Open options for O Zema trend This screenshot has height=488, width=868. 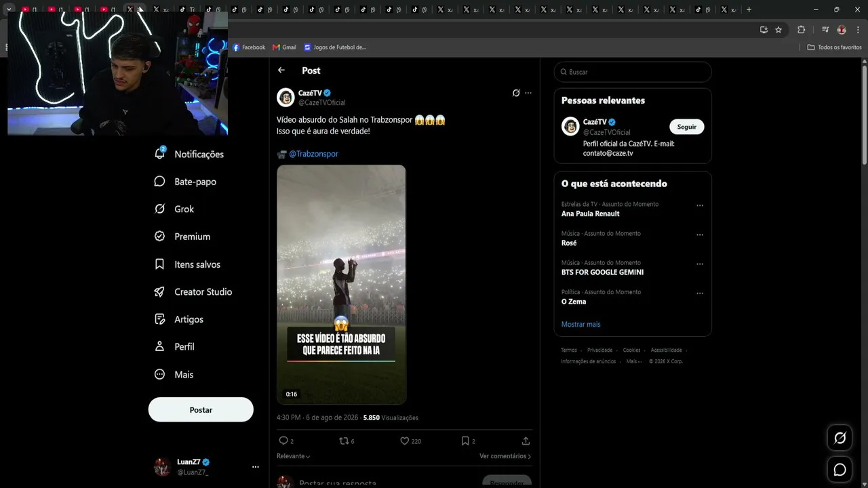tap(700, 293)
